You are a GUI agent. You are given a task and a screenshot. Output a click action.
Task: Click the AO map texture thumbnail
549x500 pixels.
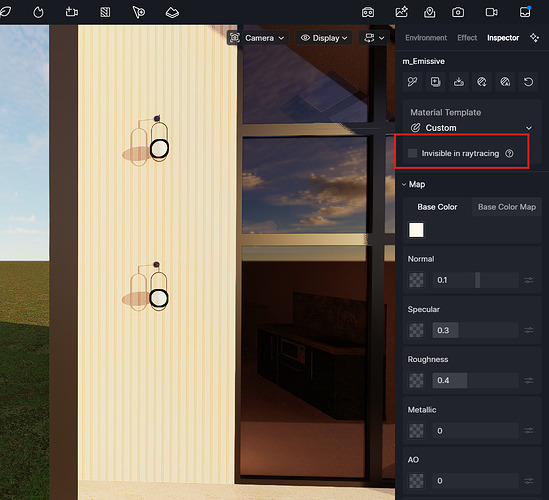click(x=416, y=481)
